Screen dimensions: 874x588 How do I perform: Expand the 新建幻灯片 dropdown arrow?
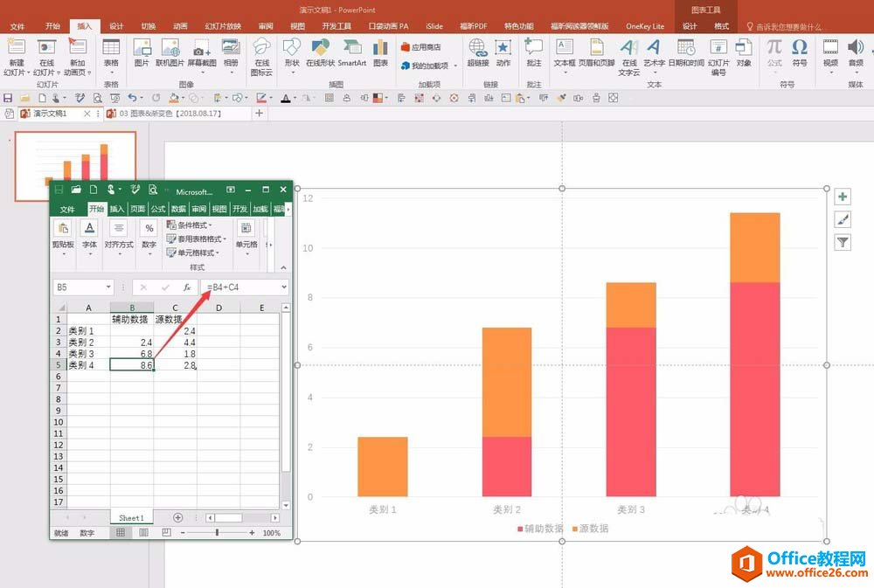tap(28, 73)
